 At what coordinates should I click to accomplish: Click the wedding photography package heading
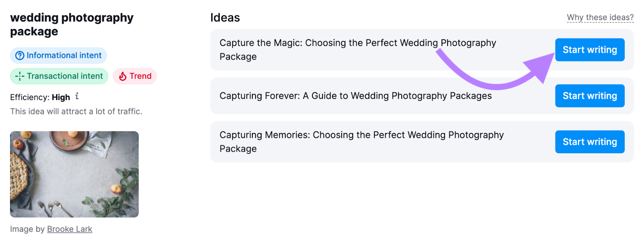pos(72,24)
